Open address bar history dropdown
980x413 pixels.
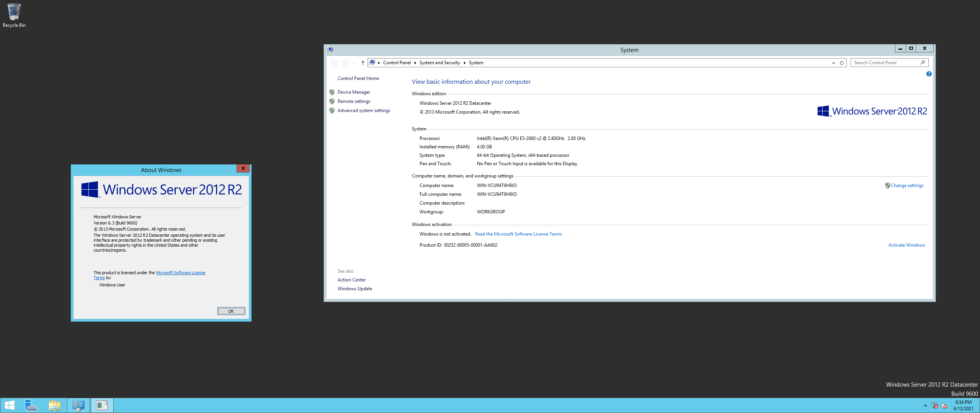point(833,63)
